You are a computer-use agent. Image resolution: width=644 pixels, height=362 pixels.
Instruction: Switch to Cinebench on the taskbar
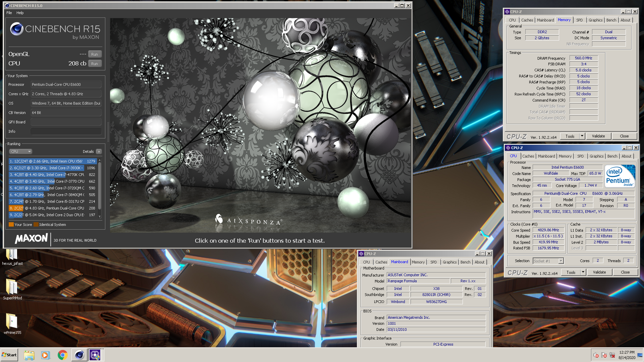[x=79, y=355]
